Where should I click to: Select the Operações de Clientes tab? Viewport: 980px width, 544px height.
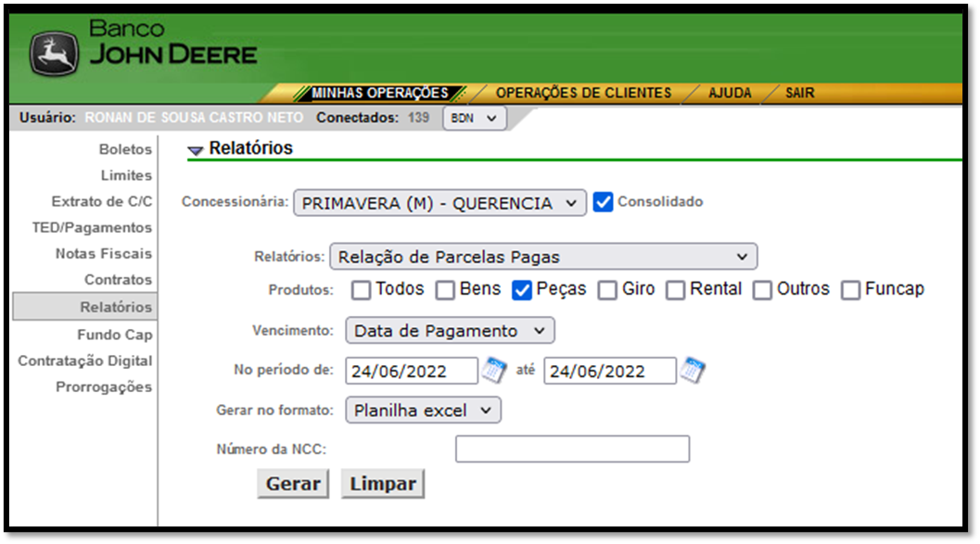click(584, 93)
